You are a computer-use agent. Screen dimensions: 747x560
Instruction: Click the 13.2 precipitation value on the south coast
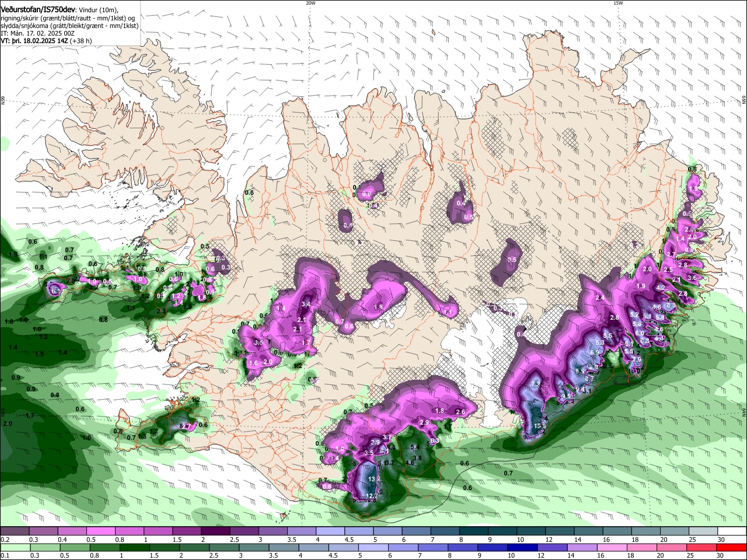(375, 479)
